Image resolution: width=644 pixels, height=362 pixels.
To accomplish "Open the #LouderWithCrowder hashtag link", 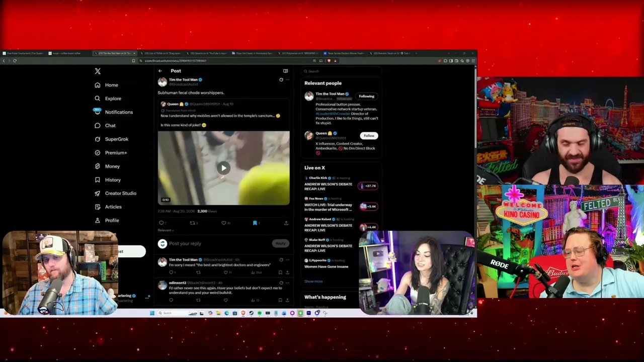I will [333, 114].
